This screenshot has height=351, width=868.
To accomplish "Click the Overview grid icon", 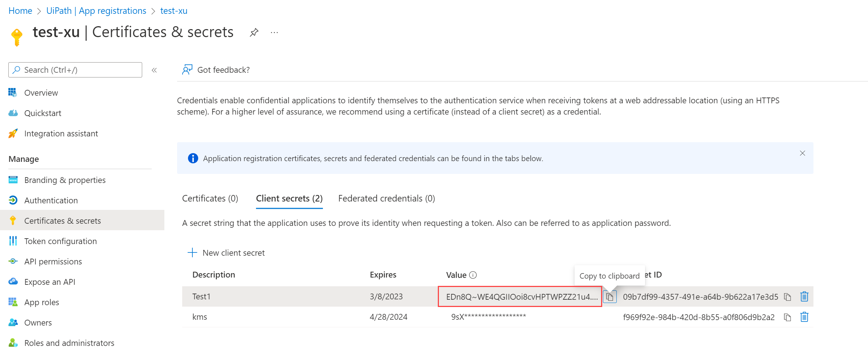I will click(x=13, y=92).
